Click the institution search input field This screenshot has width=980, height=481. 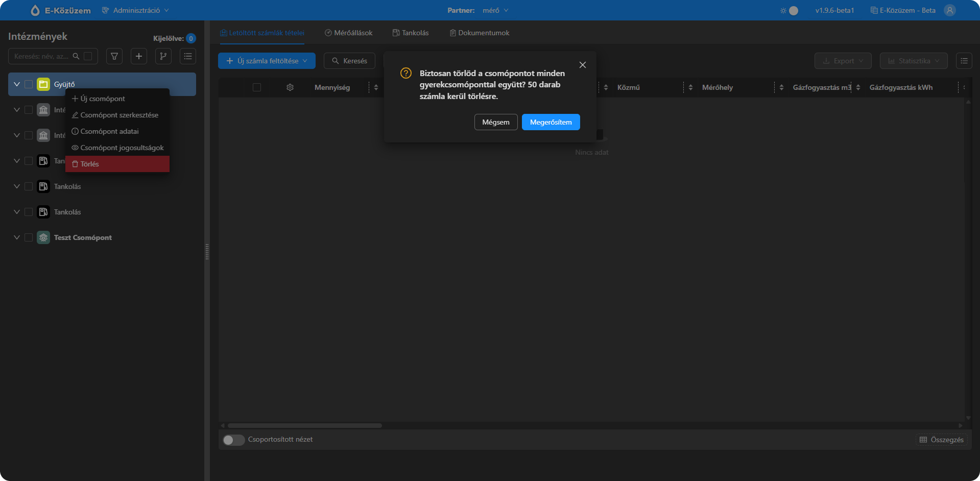[42, 56]
